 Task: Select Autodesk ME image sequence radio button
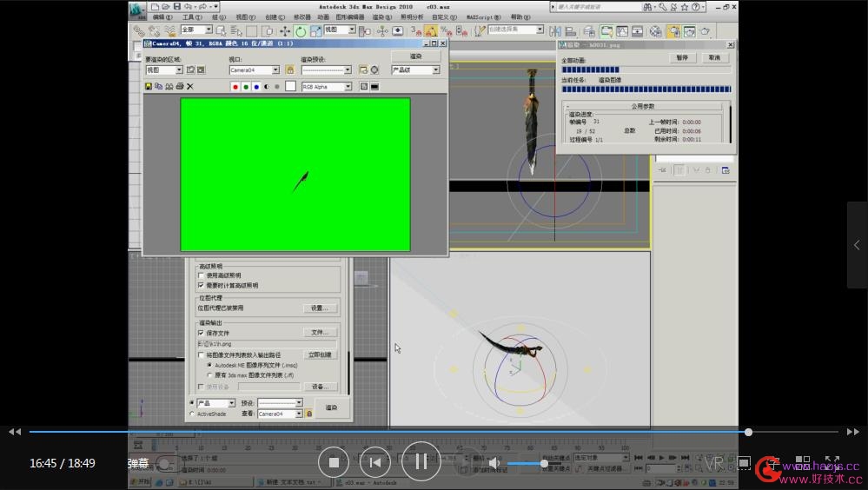(x=209, y=366)
